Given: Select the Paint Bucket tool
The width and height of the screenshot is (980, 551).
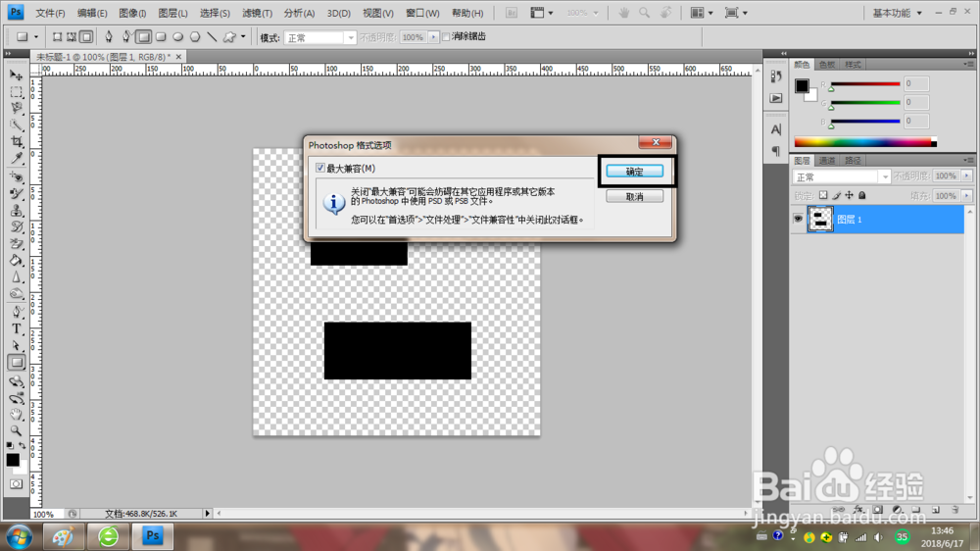Looking at the screenshot, I should [17, 260].
